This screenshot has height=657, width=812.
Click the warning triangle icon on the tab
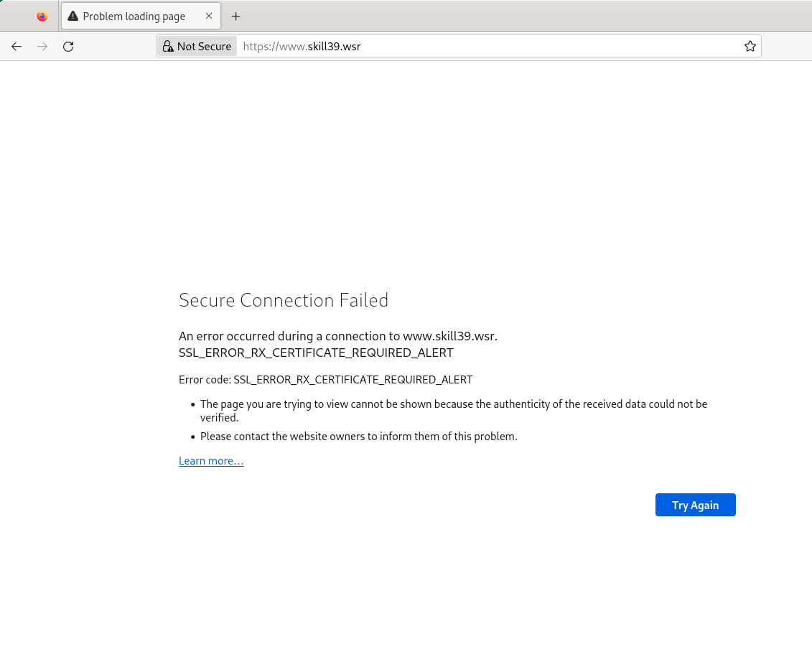point(73,16)
